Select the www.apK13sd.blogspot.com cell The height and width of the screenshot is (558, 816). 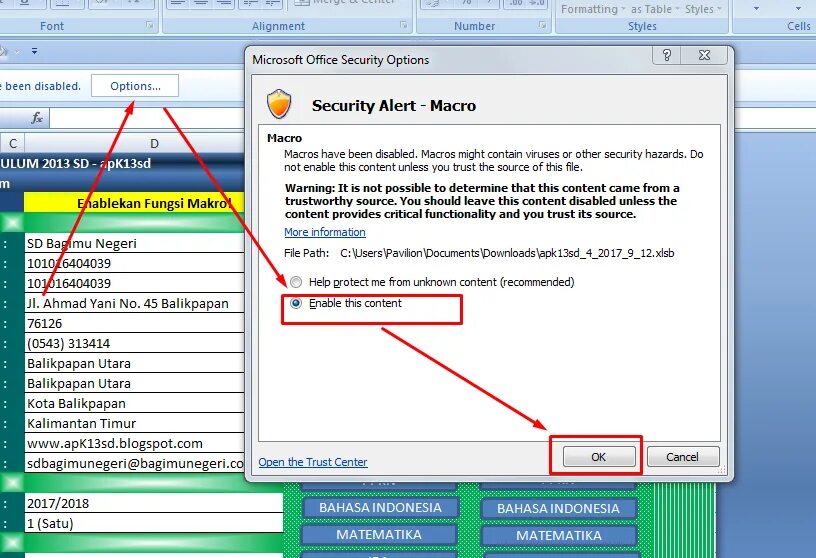coord(134,443)
